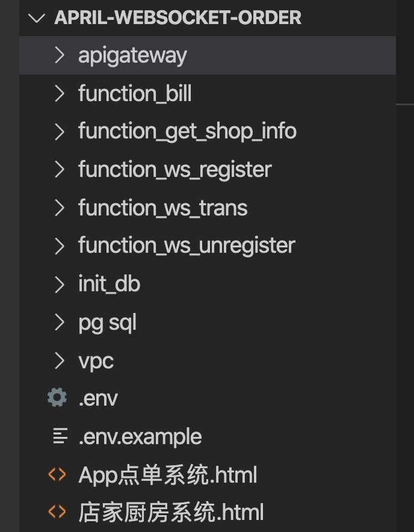This screenshot has width=414, height=532.
Task: Select the function_ws_trans folder
Action: [x=208, y=208]
